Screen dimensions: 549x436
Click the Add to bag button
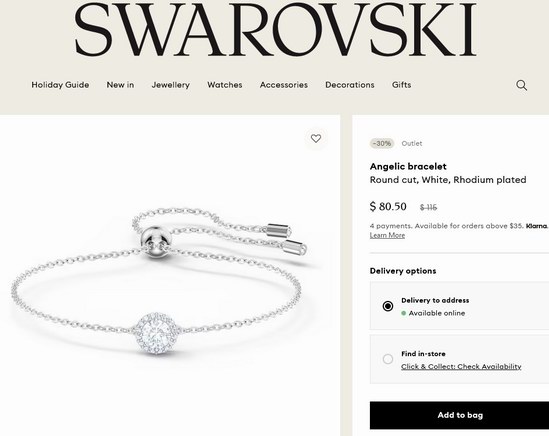[459, 415]
